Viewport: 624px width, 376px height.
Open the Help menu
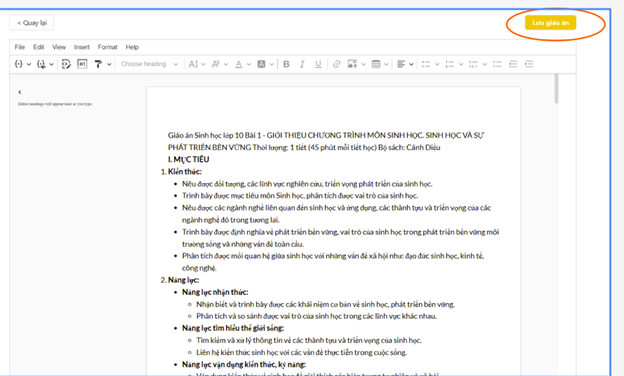pos(132,47)
